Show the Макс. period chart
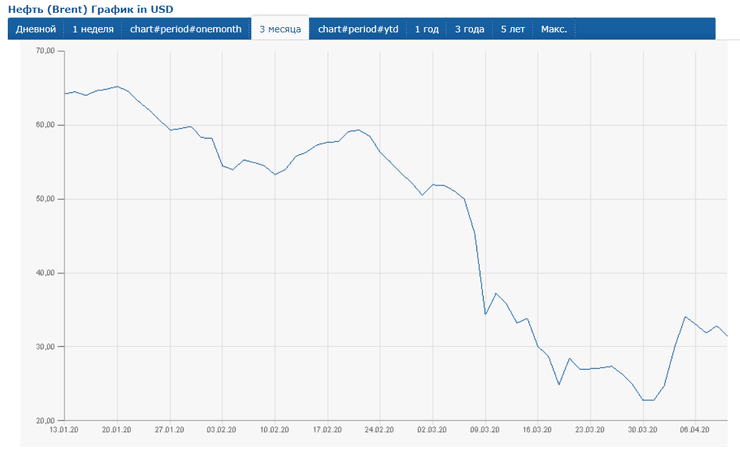 (554, 29)
